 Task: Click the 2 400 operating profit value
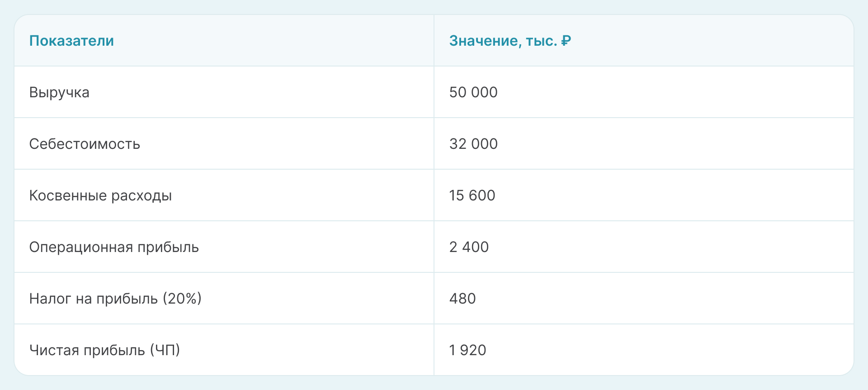(x=469, y=247)
